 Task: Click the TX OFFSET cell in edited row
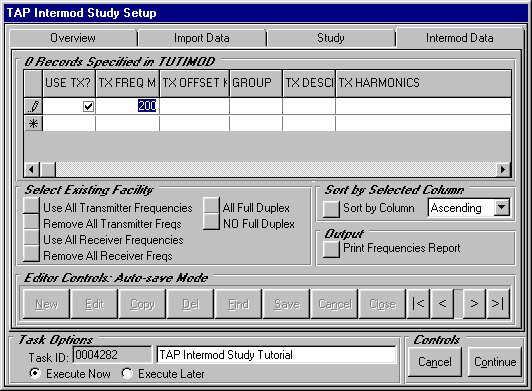pyautogui.click(x=194, y=106)
